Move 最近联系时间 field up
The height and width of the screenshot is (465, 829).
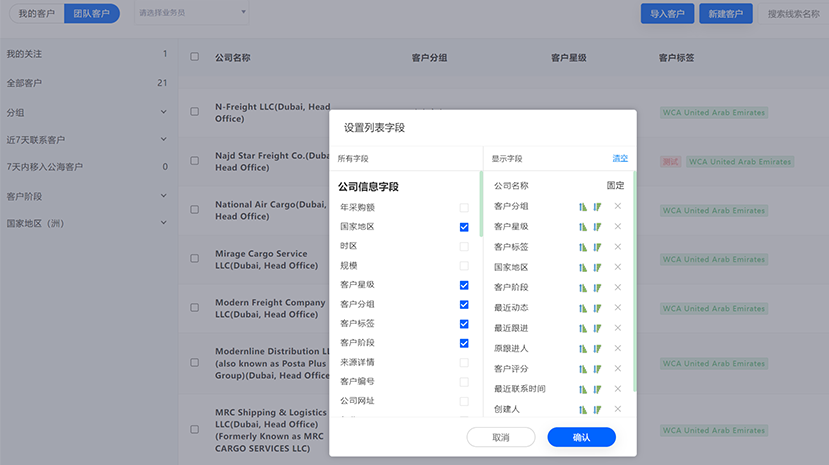click(583, 389)
